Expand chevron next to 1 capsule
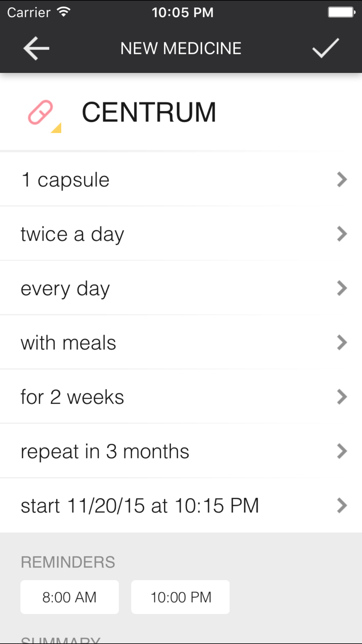 tap(342, 180)
